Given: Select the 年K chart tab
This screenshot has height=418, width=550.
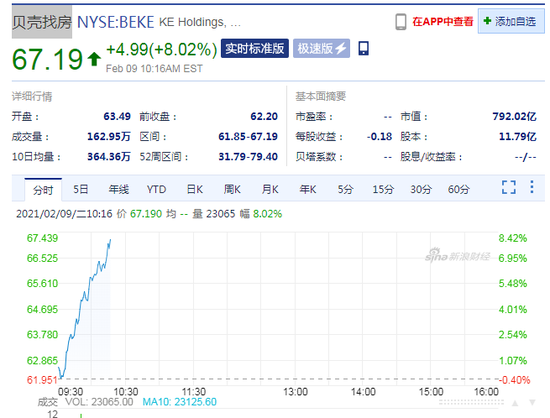Looking at the screenshot, I should point(308,189).
